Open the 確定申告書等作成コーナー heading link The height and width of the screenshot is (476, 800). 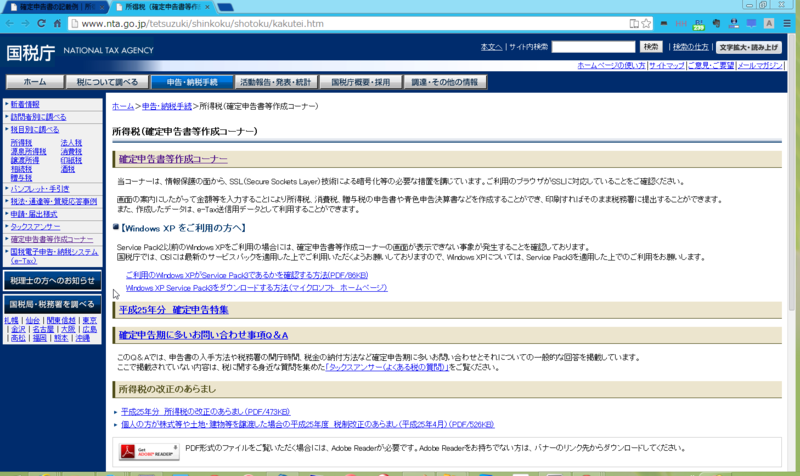click(x=173, y=159)
